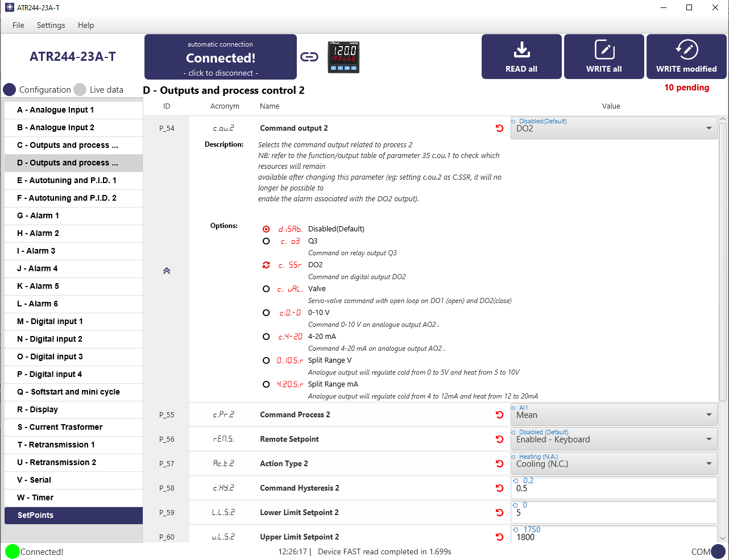This screenshot has height=560, width=729.
Task: Reset P_56 Remote Setpoint to default
Action: click(x=500, y=439)
